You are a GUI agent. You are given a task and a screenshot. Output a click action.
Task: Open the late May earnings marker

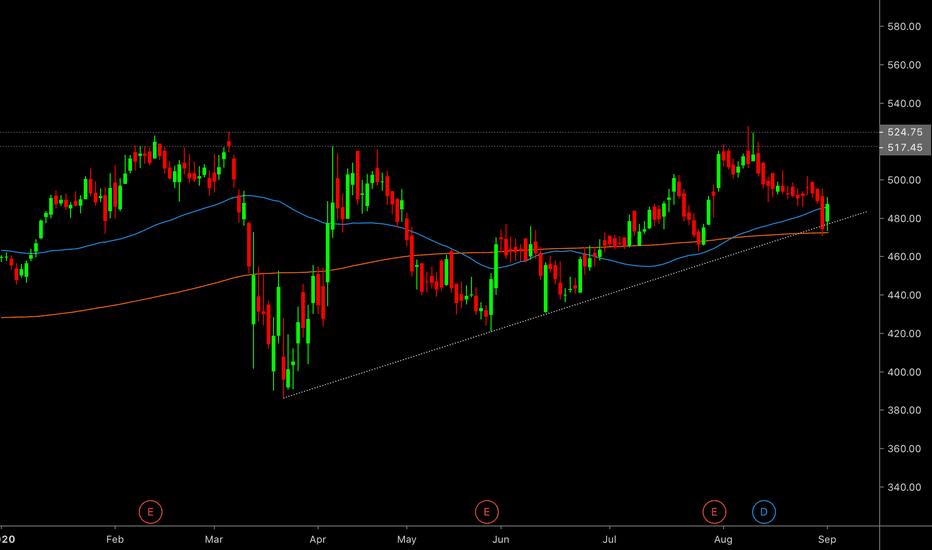[487, 512]
